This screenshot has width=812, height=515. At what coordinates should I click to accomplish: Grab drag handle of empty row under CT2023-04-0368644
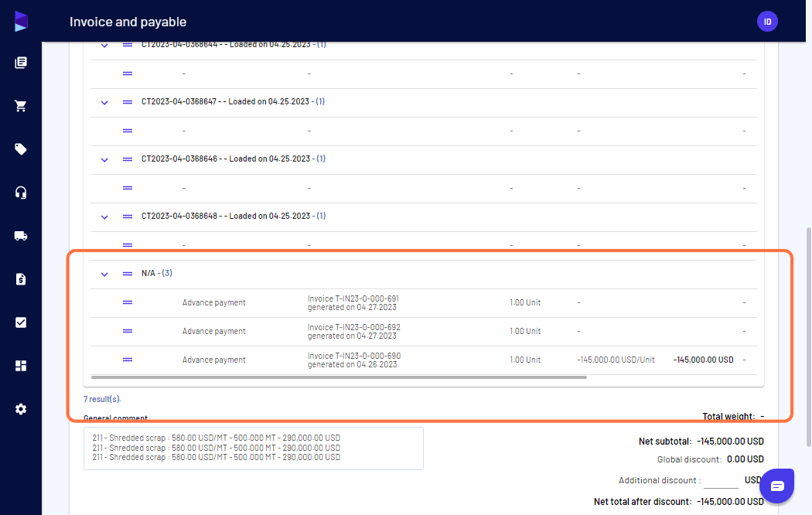(128, 73)
